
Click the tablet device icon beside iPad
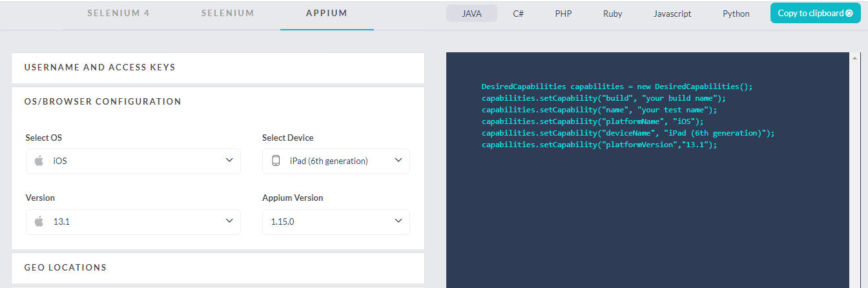pyautogui.click(x=276, y=161)
